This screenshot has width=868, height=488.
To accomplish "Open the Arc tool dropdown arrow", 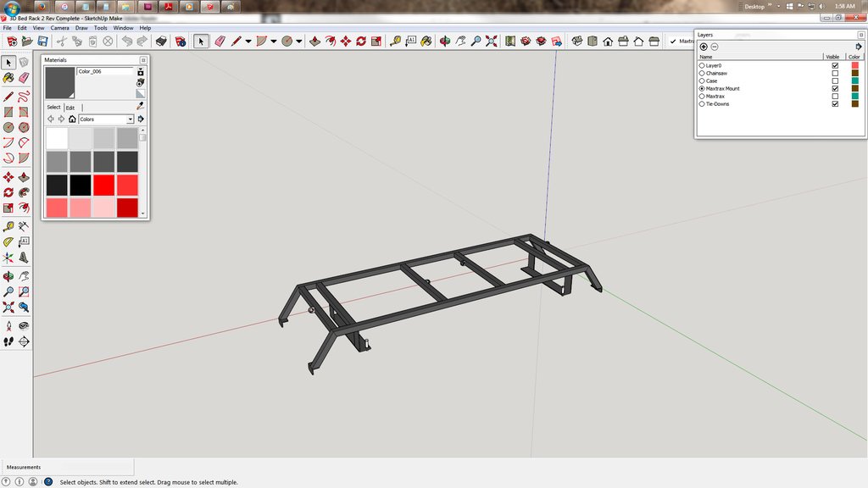I will click(x=274, y=41).
